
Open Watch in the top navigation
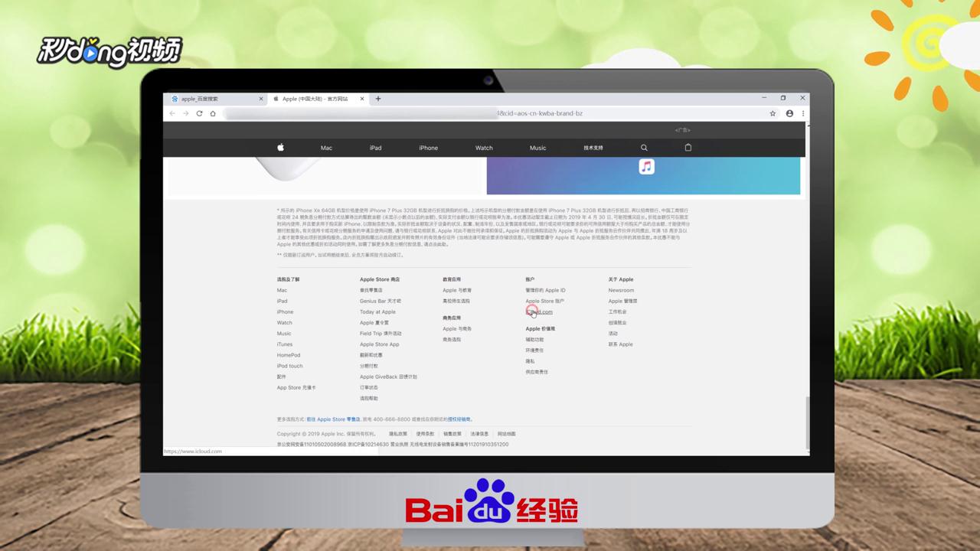coord(484,148)
